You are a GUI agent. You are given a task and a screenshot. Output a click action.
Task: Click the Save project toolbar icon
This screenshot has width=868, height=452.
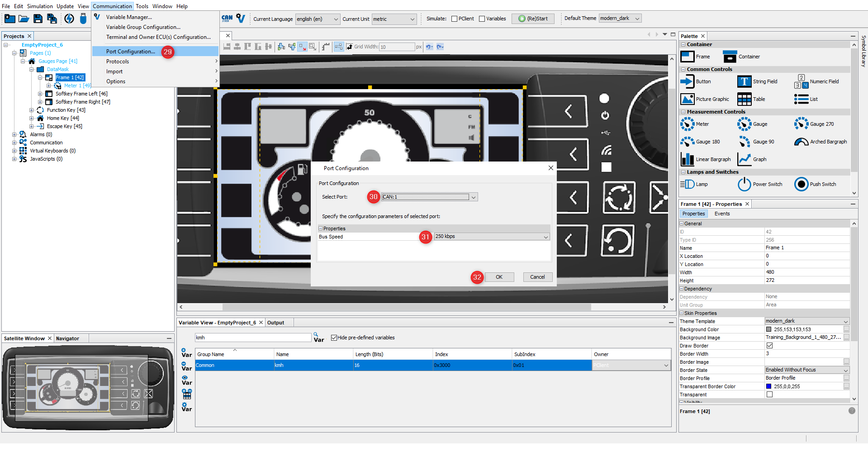[38, 19]
